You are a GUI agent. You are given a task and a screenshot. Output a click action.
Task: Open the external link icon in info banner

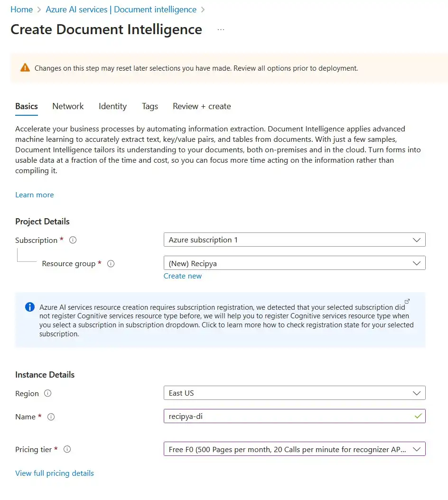pyautogui.click(x=407, y=301)
